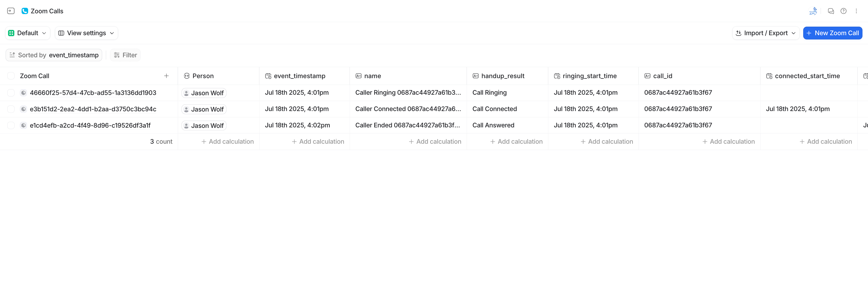Select the Call Ringing handup_result cell
Image resolution: width=868 pixels, height=303 pixels.
click(507, 93)
